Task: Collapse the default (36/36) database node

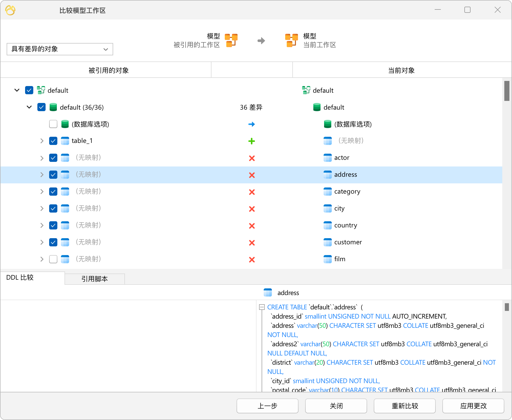Action: coord(29,107)
